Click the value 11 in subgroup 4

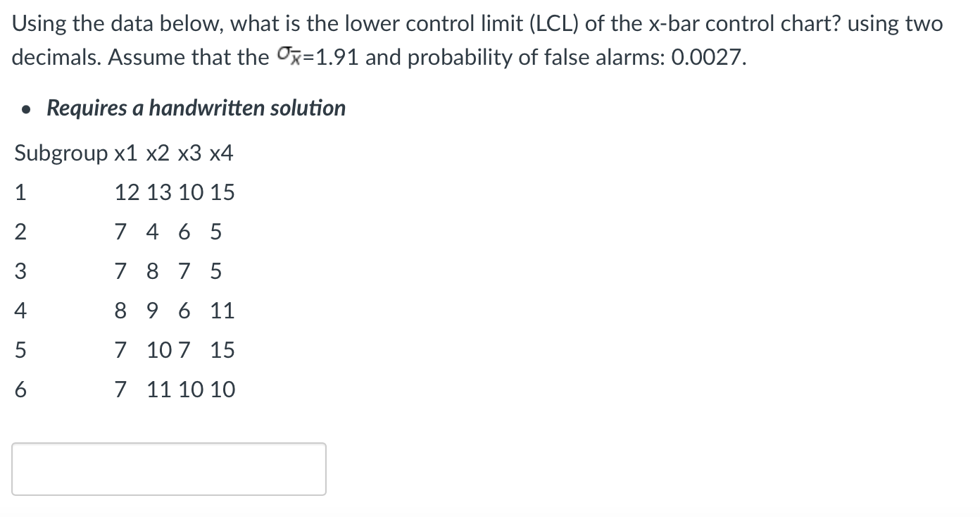[x=224, y=311]
